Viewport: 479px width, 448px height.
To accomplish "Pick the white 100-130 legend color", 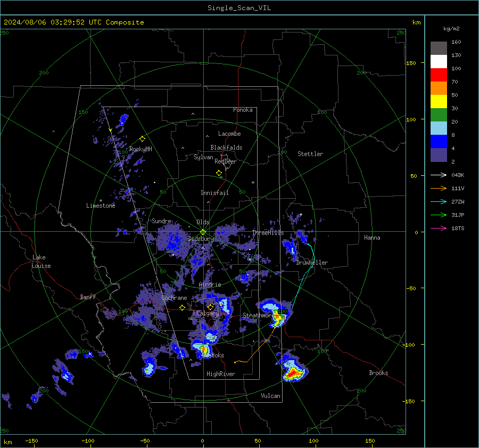I will (x=439, y=62).
